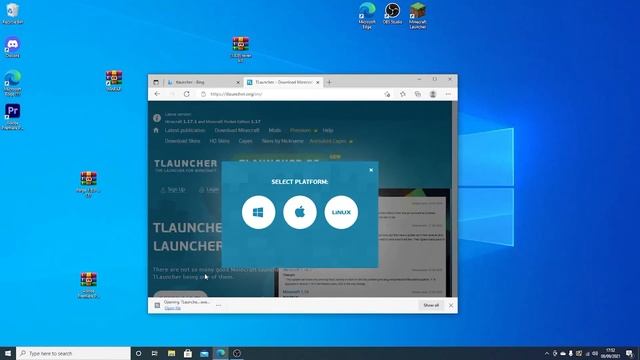
Task: Open Skins by Nickname link
Action: click(282, 141)
